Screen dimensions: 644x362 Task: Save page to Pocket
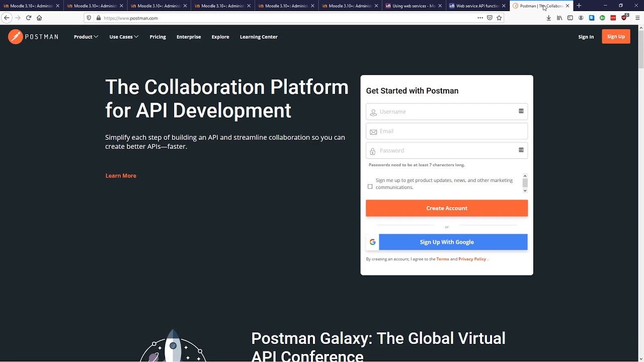(490, 18)
